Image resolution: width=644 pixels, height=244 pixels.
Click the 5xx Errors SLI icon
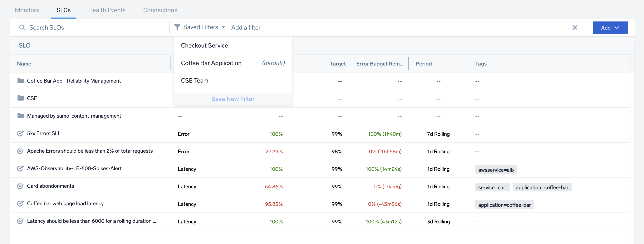point(20,133)
